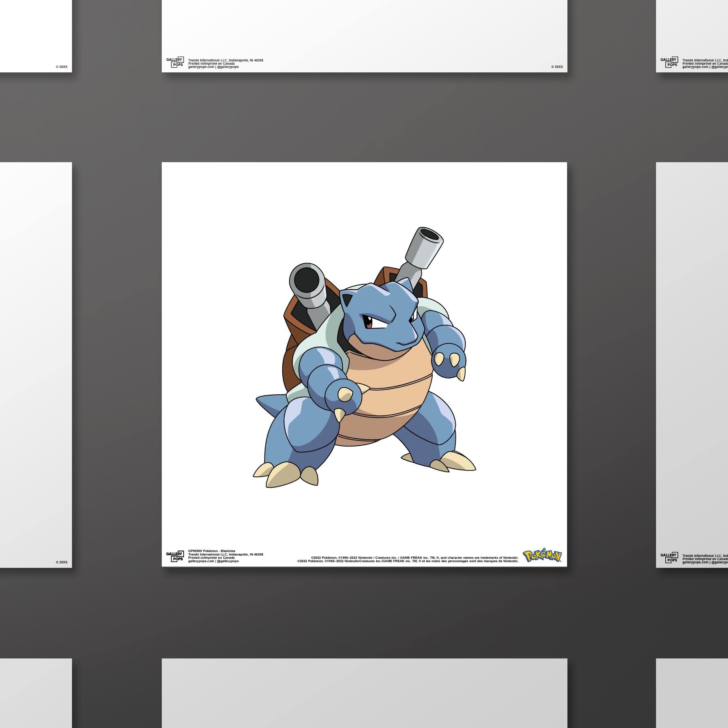Open the gallerypops.com link on the Blastoise poster
The image size is (728, 728).
pos(201,561)
